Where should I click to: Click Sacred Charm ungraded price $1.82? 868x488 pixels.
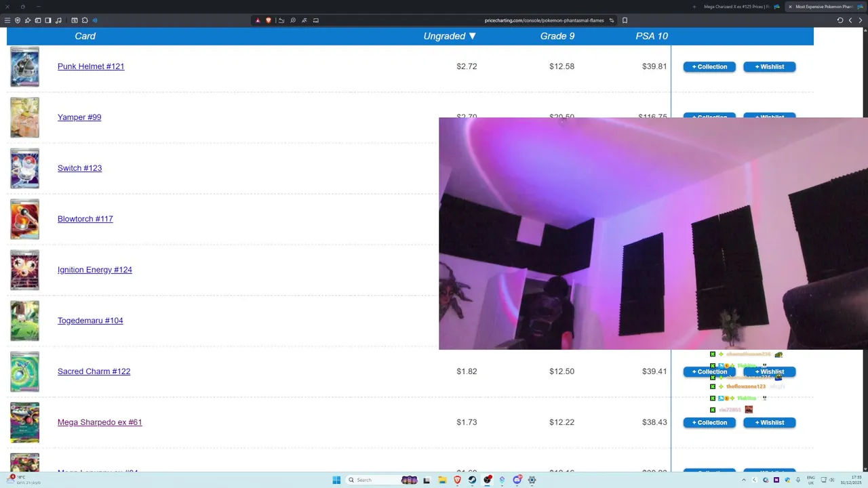pyautogui.click(x=467, y=371)
